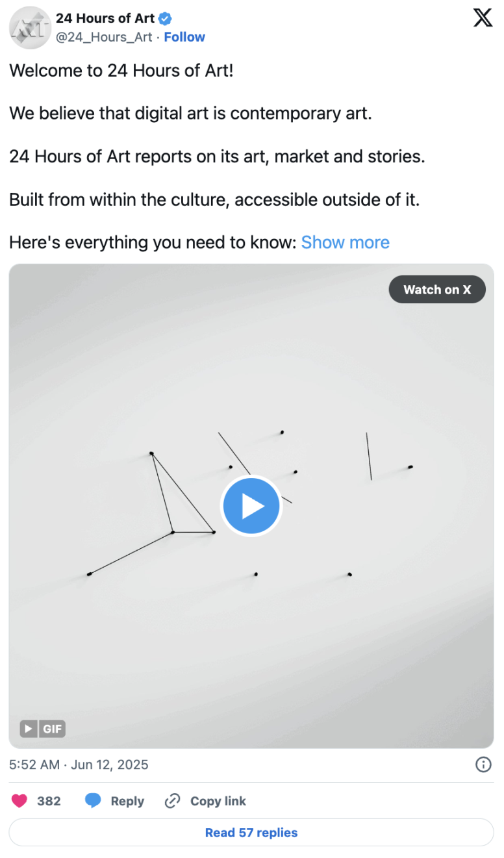The width and height of the screenshot is (504, 858).
Task: Click the 24 Hours of Art display name
Action: point(105,18)
